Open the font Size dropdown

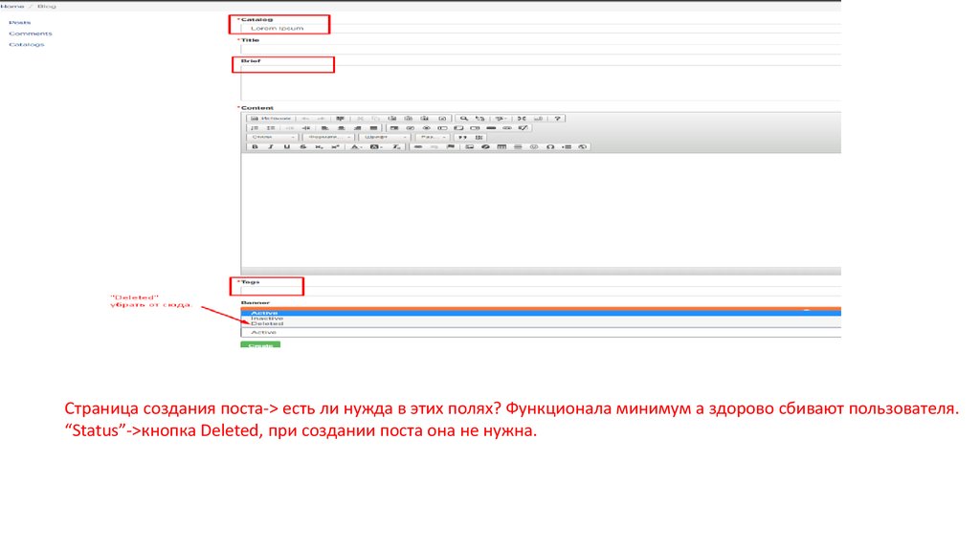[433, 137]
